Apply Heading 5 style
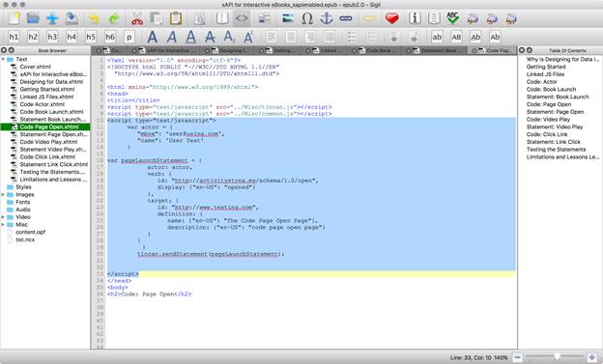The image size is (603, 364). pyautogui.click(x=91, y=37)
